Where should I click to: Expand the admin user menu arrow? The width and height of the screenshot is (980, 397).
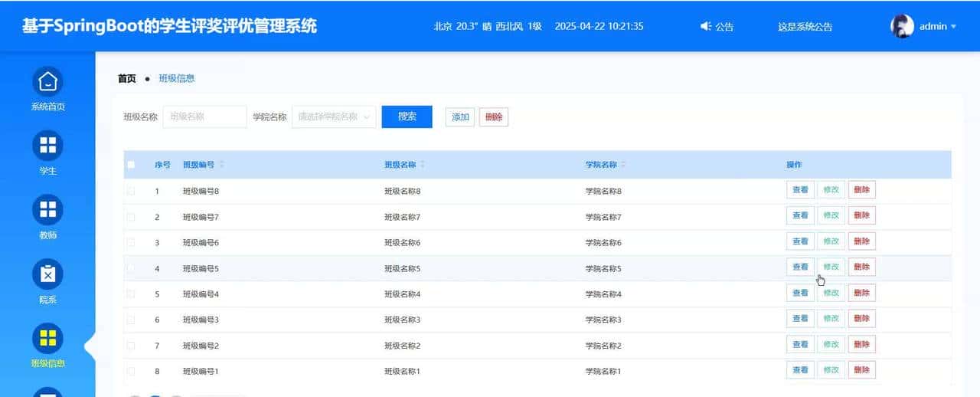pos(953,27)
